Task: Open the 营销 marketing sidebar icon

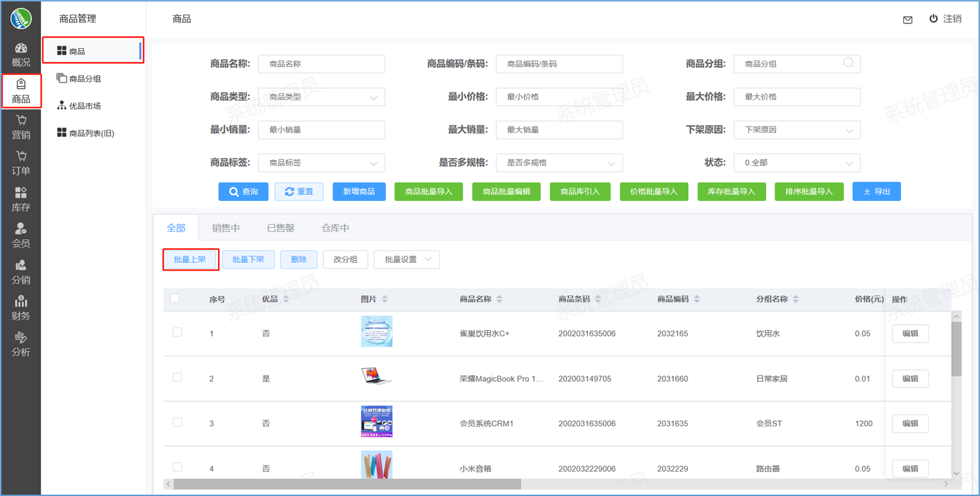Action: tap(21, 127)
